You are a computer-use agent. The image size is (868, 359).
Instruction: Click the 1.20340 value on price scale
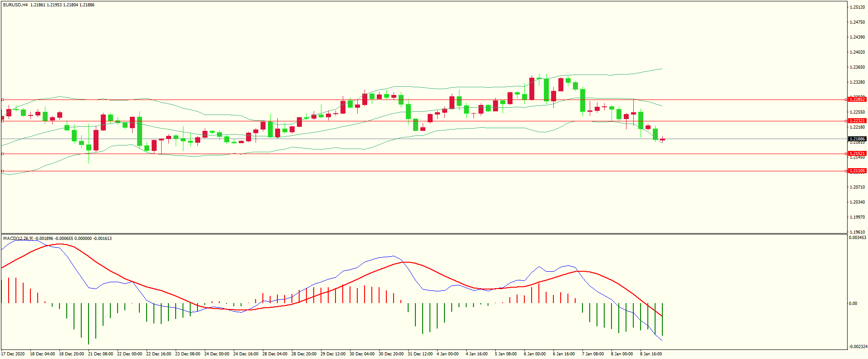click(857, 202)
